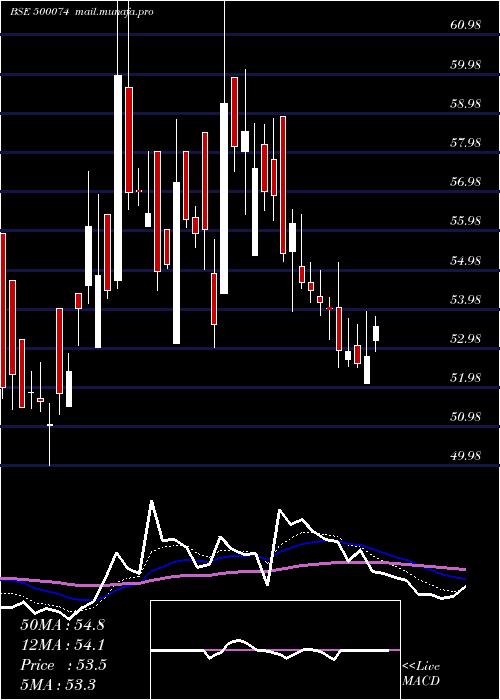
Task: Click the last white candlestick on chart
Action: [x=376, y=333]
